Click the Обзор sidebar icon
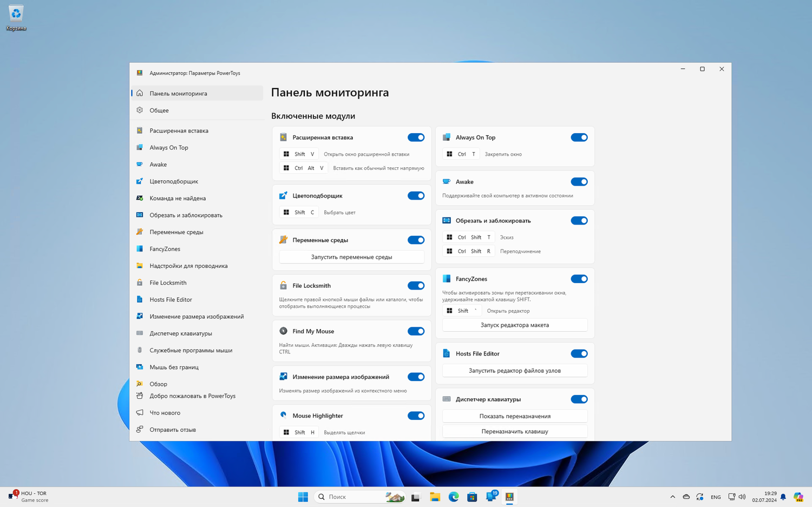This screenshot has width=812, height=507. tap(140, 384)
